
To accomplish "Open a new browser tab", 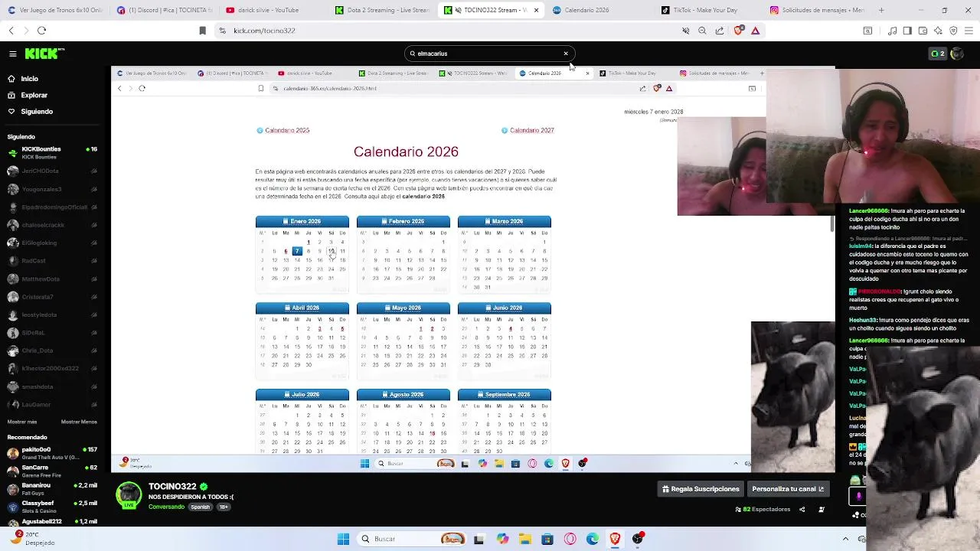I will click(x=881, y=10).
